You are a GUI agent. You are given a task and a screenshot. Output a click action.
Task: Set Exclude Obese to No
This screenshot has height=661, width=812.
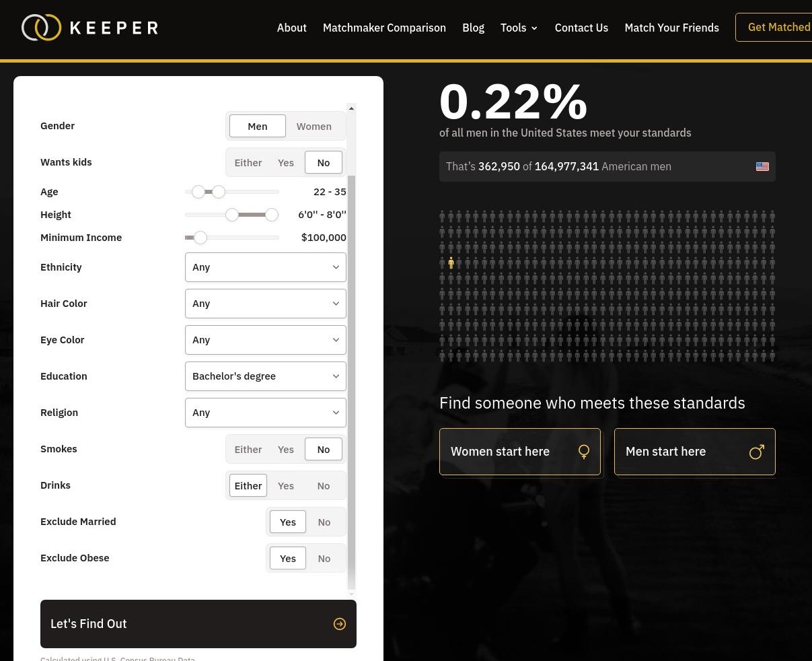324,558
